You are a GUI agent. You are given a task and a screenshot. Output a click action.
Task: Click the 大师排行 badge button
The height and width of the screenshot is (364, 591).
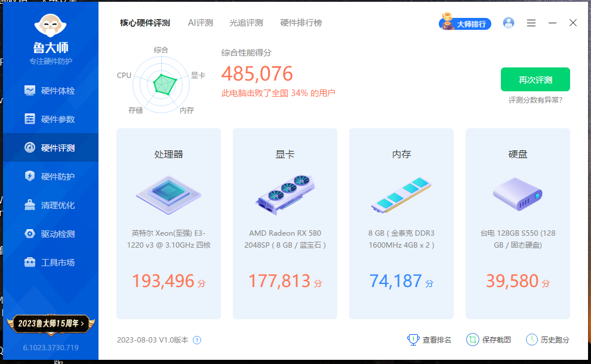pos(465,24)
